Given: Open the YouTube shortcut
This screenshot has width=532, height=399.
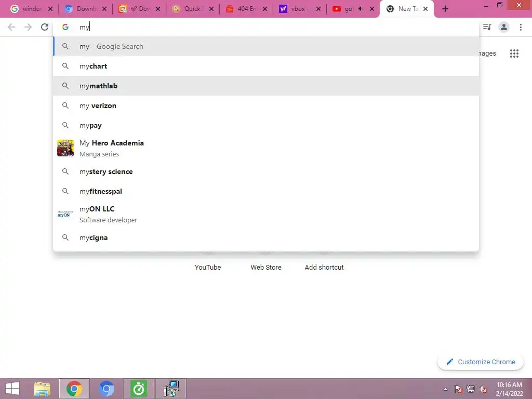Looking at the screenshot, I should click(208, 268).
